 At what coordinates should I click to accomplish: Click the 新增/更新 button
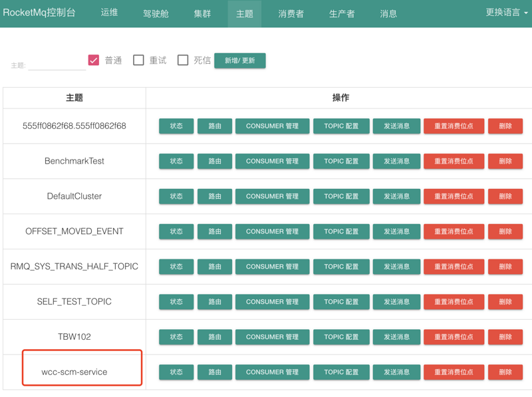(239, 61)
